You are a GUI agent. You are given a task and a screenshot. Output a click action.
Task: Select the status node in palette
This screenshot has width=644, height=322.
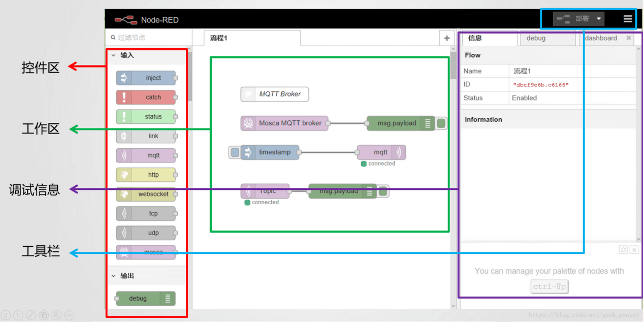(146, 116)
